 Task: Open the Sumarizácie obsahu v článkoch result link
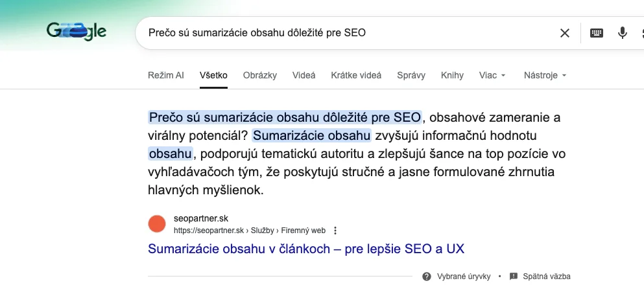[x=306, y=249]
